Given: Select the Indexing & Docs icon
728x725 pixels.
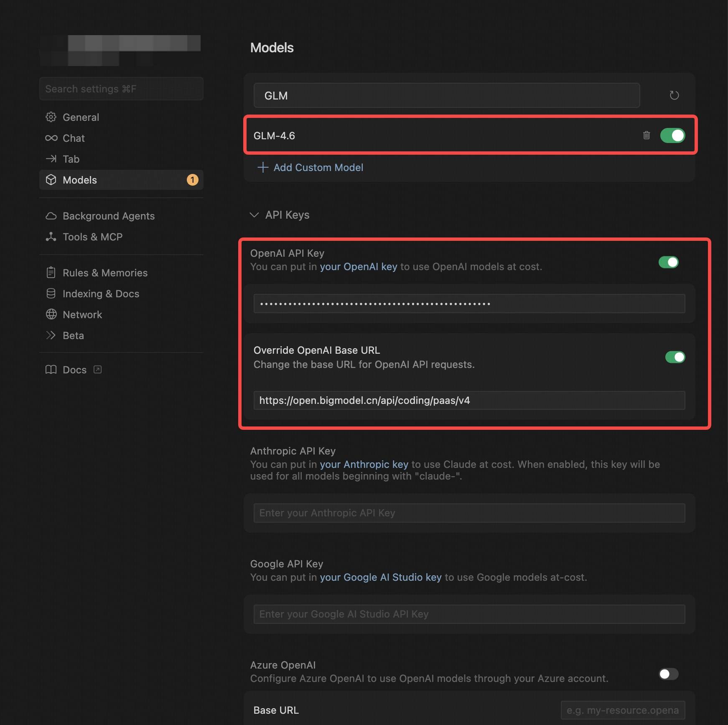Looking at the screenshot, I should click(51, 294).
